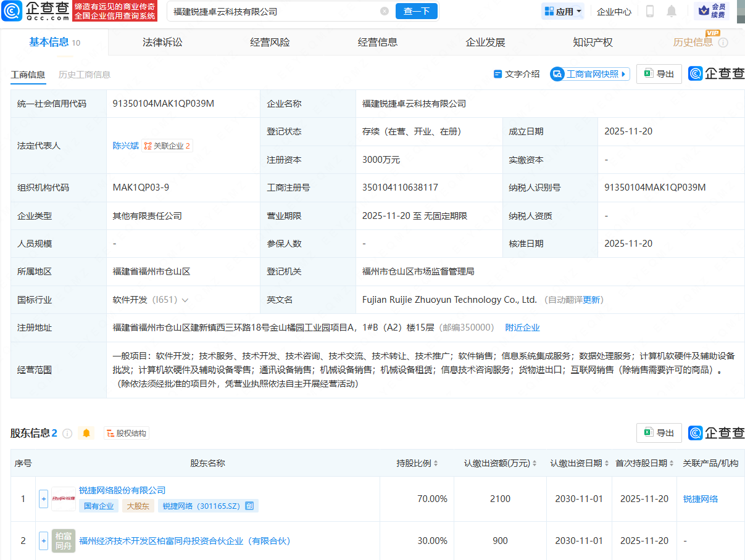View the 股权结构 equity structure button

[127, 434]
